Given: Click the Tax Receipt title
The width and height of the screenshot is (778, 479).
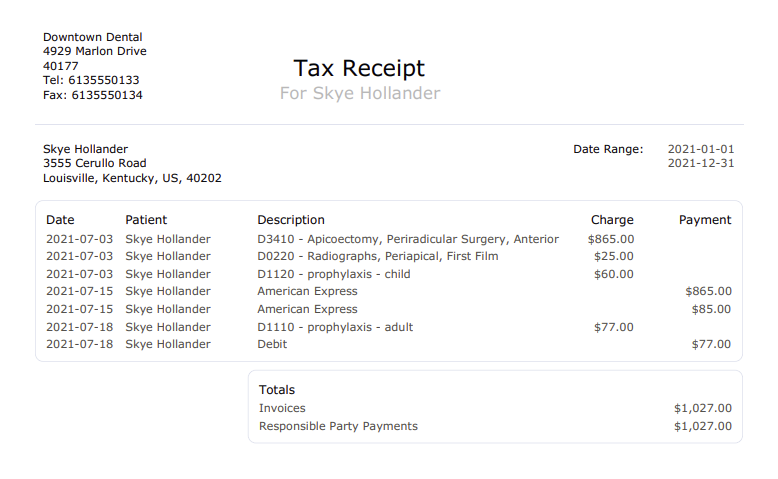Looking at the screenshot, I should click(x=359, y=68).
